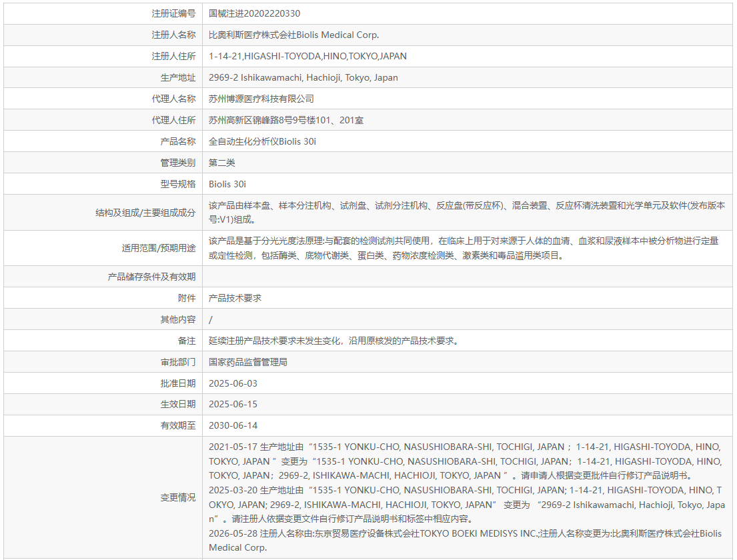Viewport: 737px width, 560px height.
Task: Select the composition description starting 该产品由样本盘
Action: (467, 213)
